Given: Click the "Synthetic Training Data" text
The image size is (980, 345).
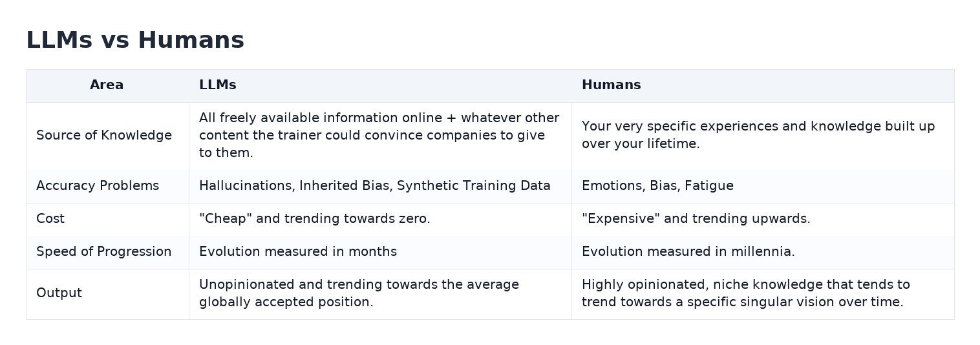Looking at the screenshot, I should click(473, 186).
